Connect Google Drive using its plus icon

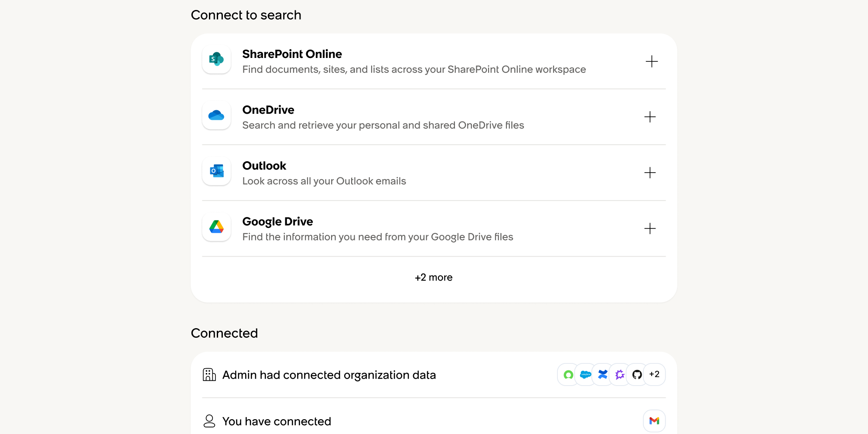tap(650, 228)
